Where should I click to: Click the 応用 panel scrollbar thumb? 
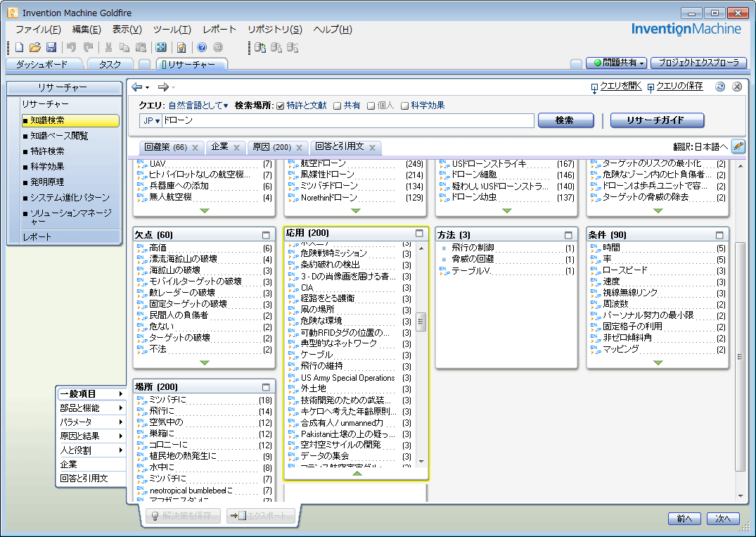point(421,322)
